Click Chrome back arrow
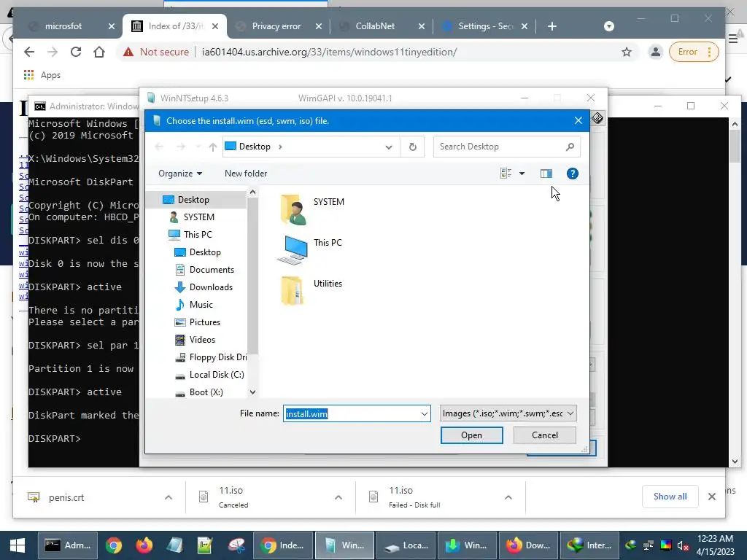The width and height of the screenshot is (747, 560). [x=29, y=52]
